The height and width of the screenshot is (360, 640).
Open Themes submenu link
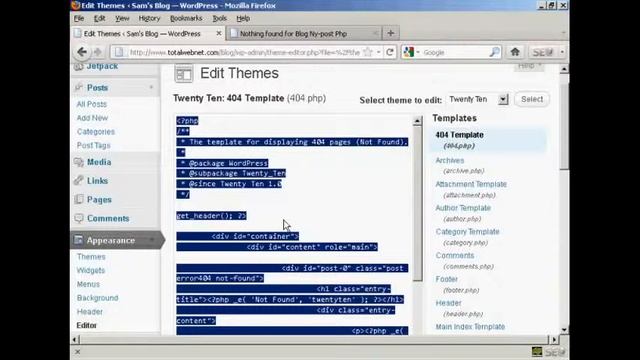coord(91,256)
